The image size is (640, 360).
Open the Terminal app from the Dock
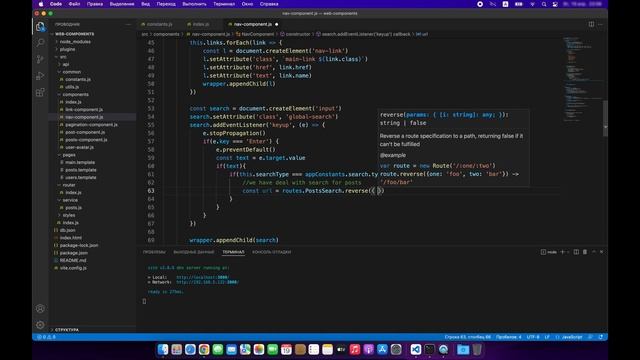429,349
